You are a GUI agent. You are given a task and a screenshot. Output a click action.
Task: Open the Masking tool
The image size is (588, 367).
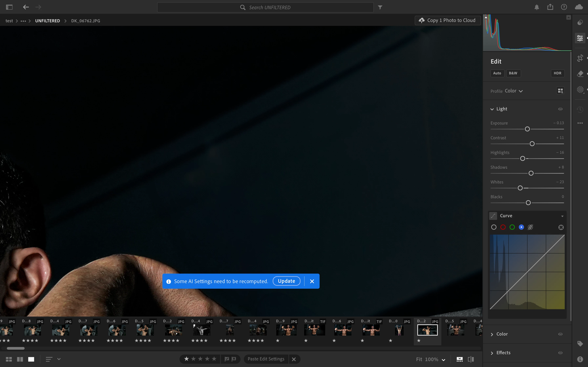[x=580, y=90]
